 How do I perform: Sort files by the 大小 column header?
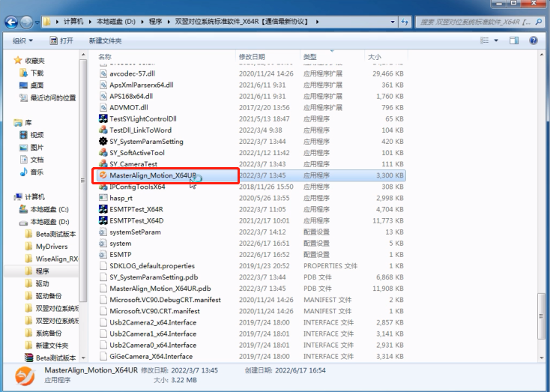(x=375, y=57)
